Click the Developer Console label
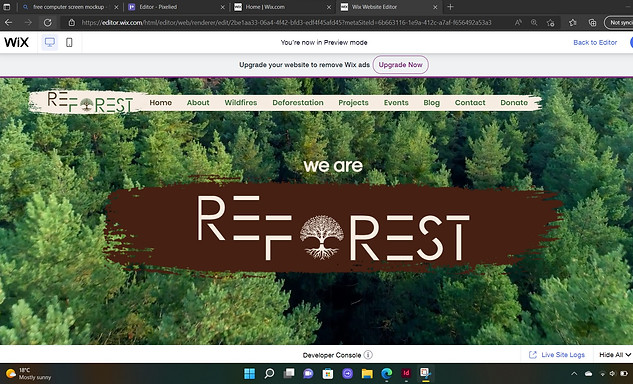Viewport: 633px width, 384px height. [332, 355]
